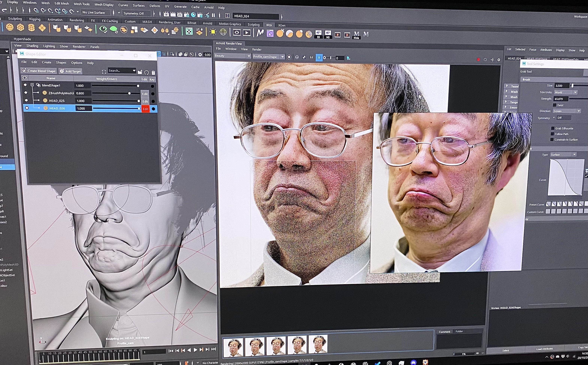588x365 pixels.
Task: Collapse blendShape1 tree node
Action: coord(32,85)
